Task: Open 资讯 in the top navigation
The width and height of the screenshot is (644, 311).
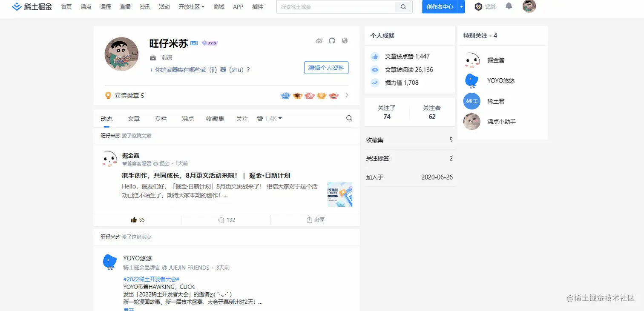Action: click(x=145, y=7)
